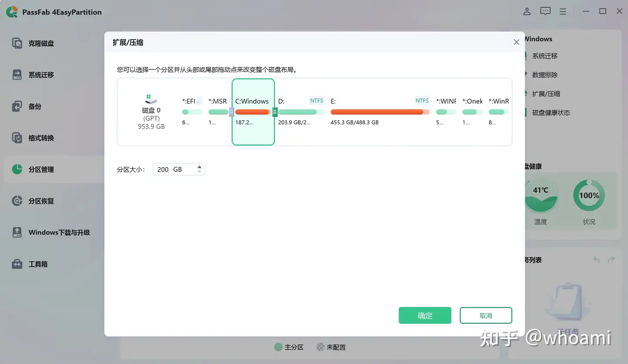
Task: Click the 41°C temperature gauge
Action: pyautogui.click(x=541, y=195)
